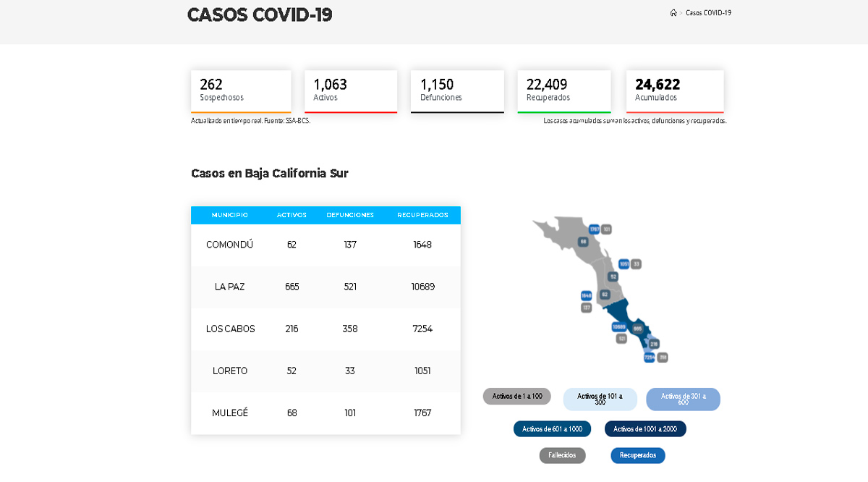Click the gray 137 badge on the map

587,308
